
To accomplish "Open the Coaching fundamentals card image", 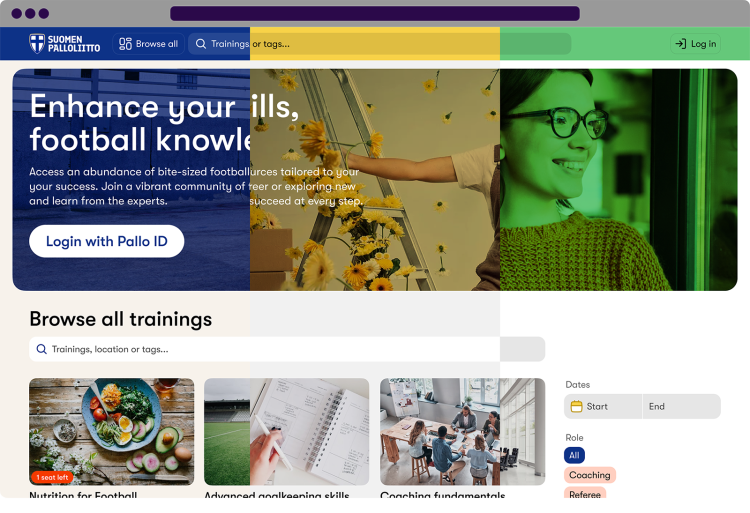I will pos(463,432).
